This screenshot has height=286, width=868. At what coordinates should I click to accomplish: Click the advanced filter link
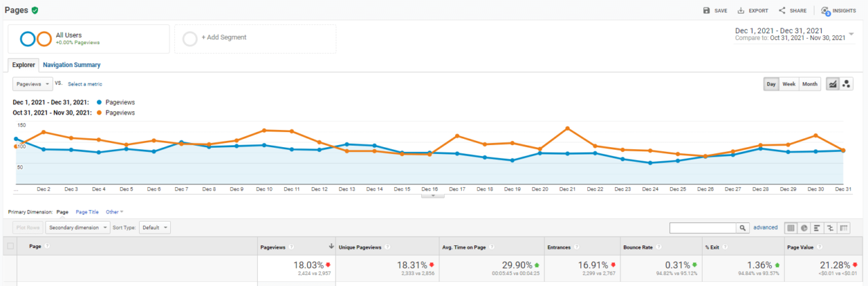pos(765,228)
